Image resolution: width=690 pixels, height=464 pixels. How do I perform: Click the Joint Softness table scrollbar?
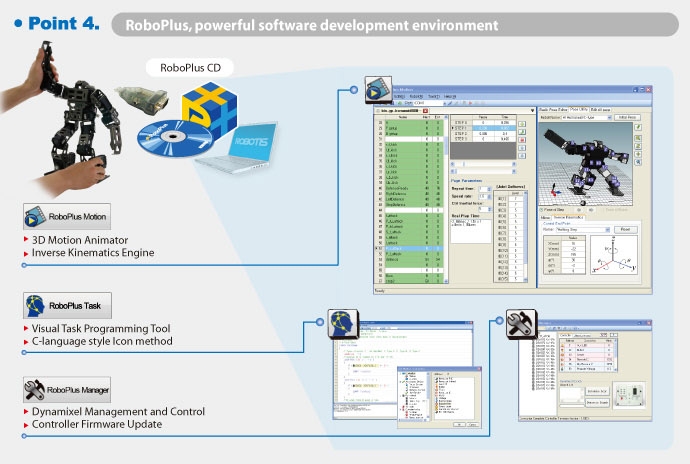pyautogui.click(x=525, y=236)
